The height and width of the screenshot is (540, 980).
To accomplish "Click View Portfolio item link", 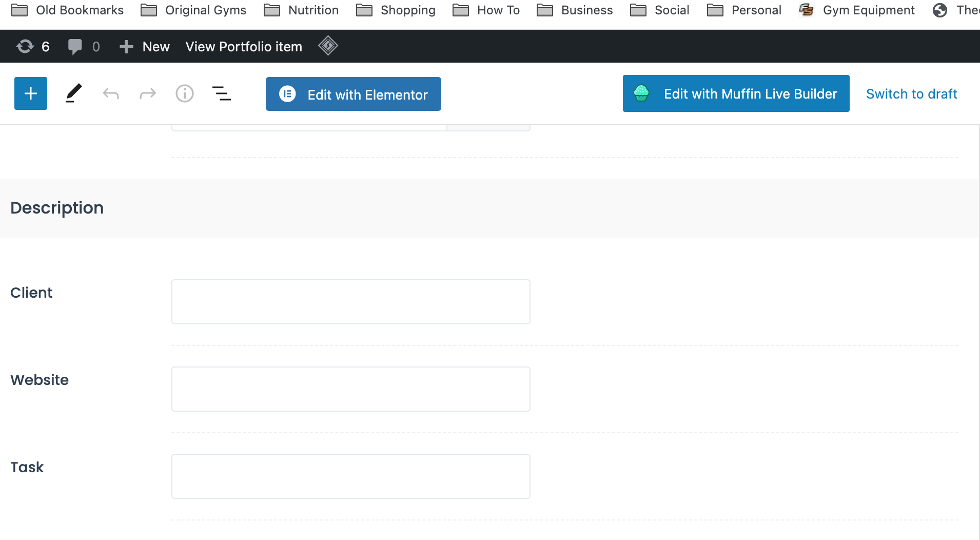I will [244, 47].
